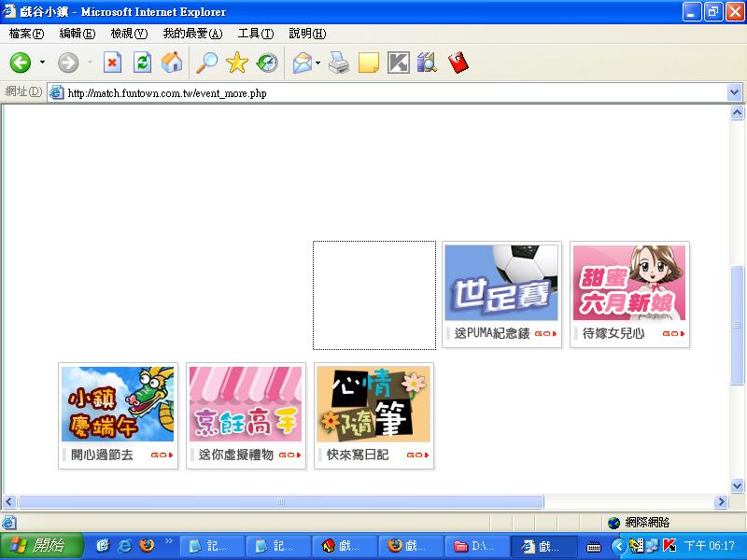Expand the address bar URL dropdown
This screenshot has width=747, height=560.
point(734,92)
